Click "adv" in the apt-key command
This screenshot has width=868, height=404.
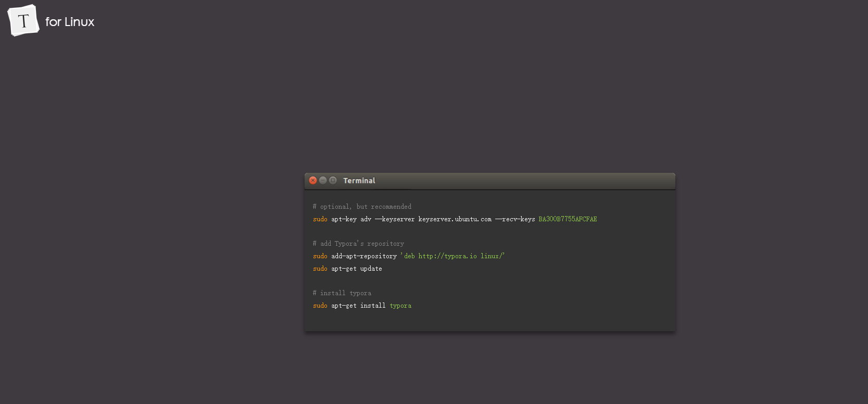[x=366, y=219]
